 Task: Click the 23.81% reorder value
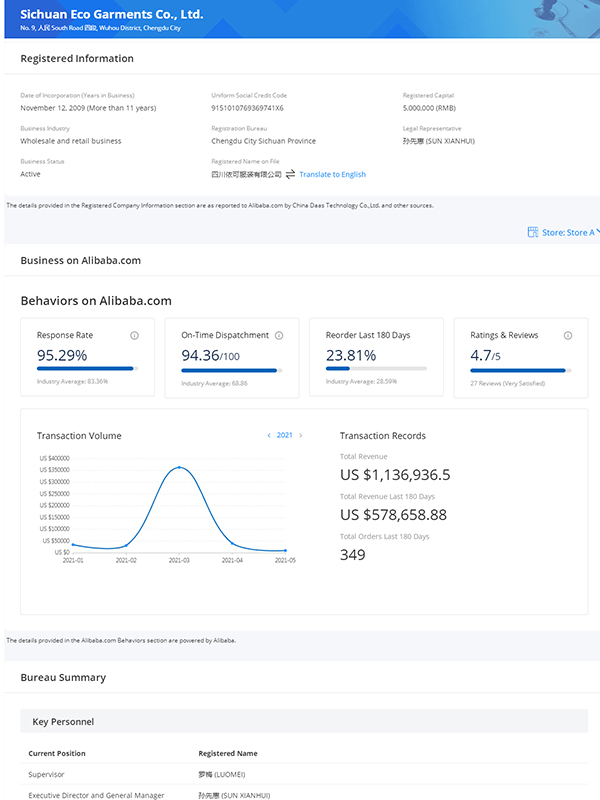351,355
